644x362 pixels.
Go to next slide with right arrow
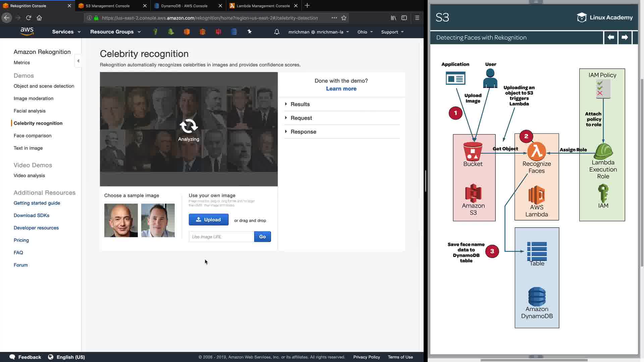click(x=625, y=38)
